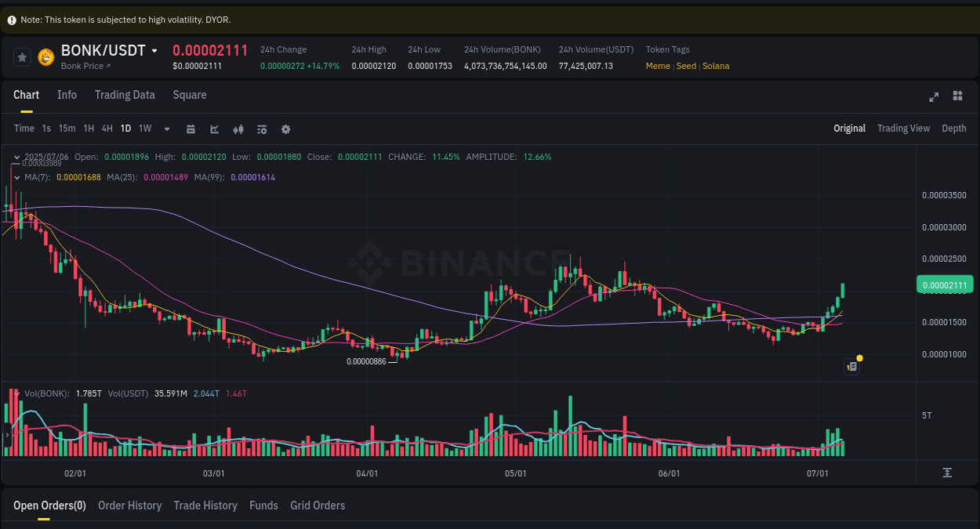Image resolution: width=980 pixels, height=529 pixels.
Task: Collapse the MA indicators row chevron
Action: coord(16,177)
